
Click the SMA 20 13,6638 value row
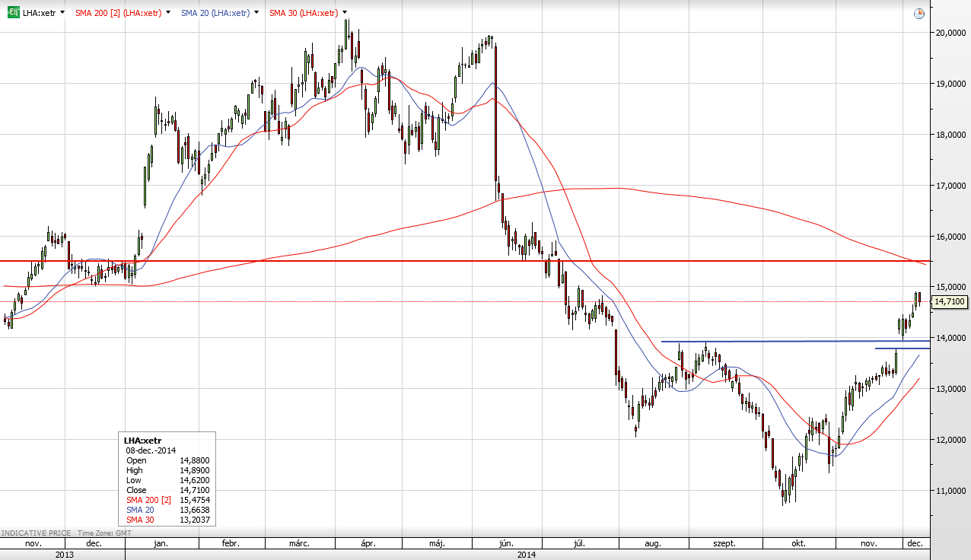pos(167,510)
